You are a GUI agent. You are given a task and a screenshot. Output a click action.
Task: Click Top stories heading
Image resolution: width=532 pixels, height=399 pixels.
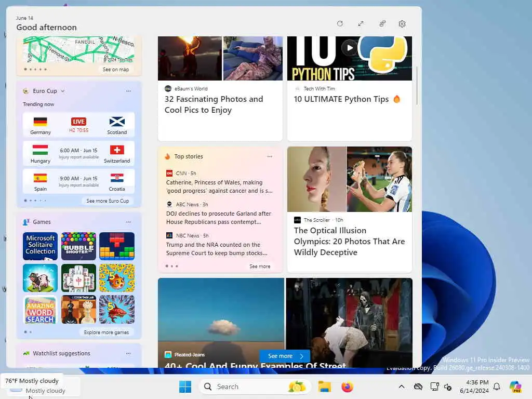tap(189, 156)
